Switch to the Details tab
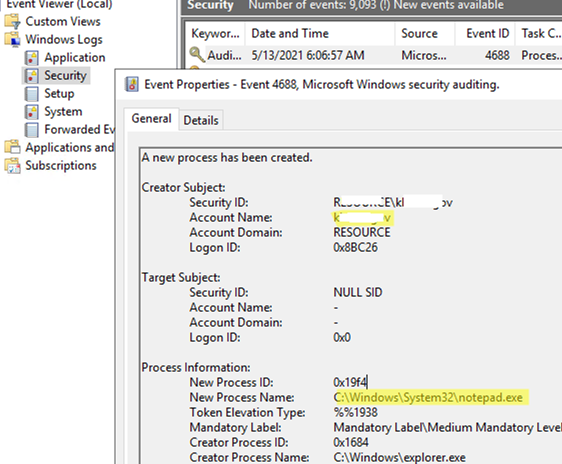The image size is (562, 464). (x=201, y=120)
